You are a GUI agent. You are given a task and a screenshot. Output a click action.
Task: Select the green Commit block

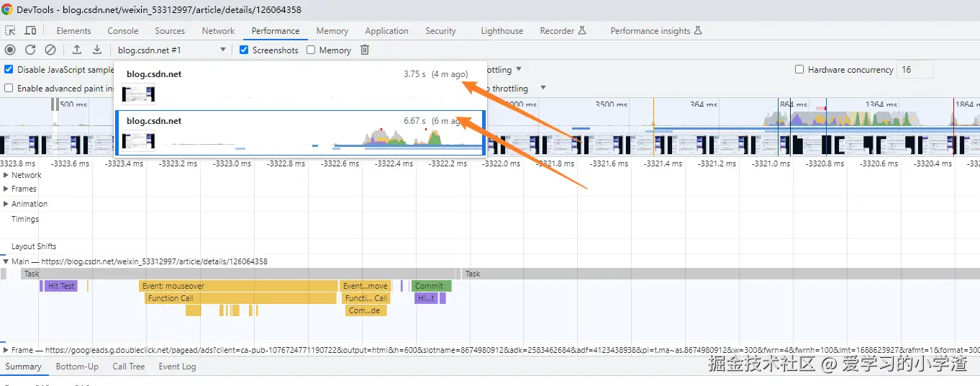[x=431, y=286]
